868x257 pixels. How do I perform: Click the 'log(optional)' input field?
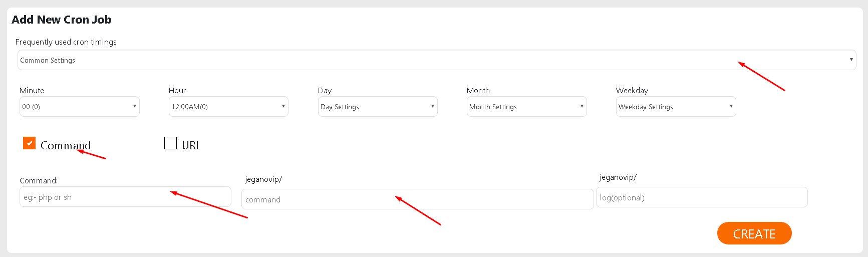coord(701,197)
